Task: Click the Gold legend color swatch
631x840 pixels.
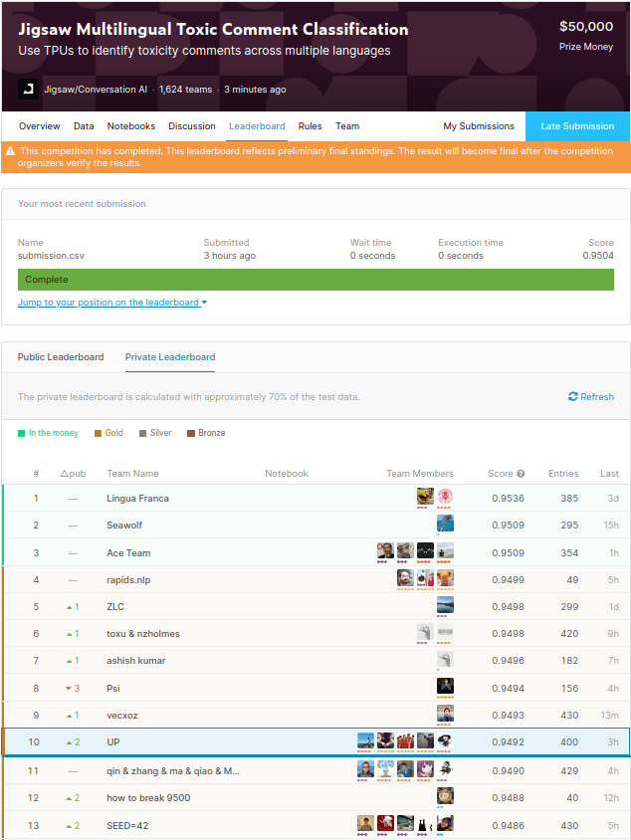Action: pyautogui.click(x=98, y=433)
